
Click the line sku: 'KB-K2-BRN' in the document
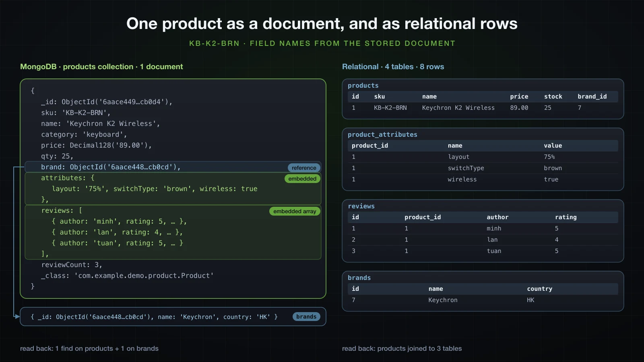tap(76, 113)
